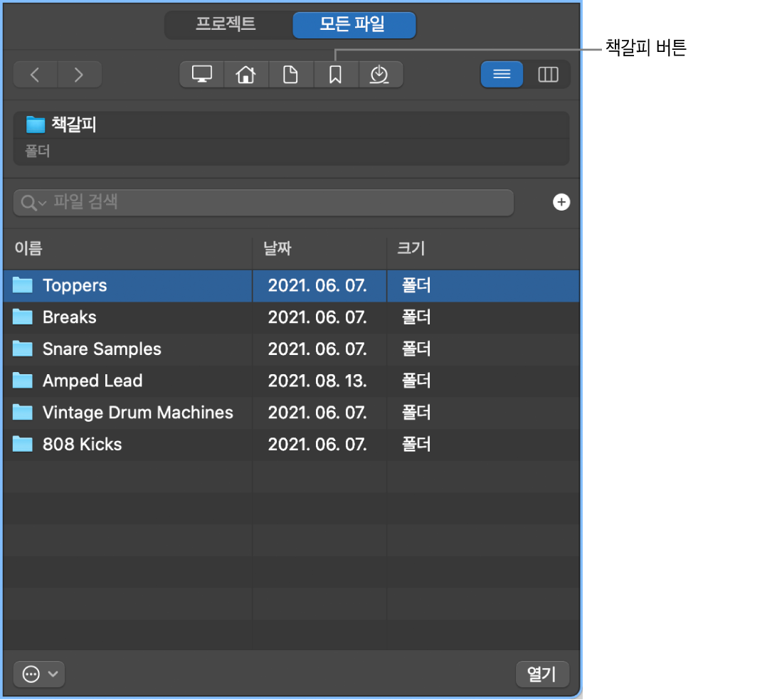Sort by the 이름 column header
The image size is (772, 700).
[29, 248]
